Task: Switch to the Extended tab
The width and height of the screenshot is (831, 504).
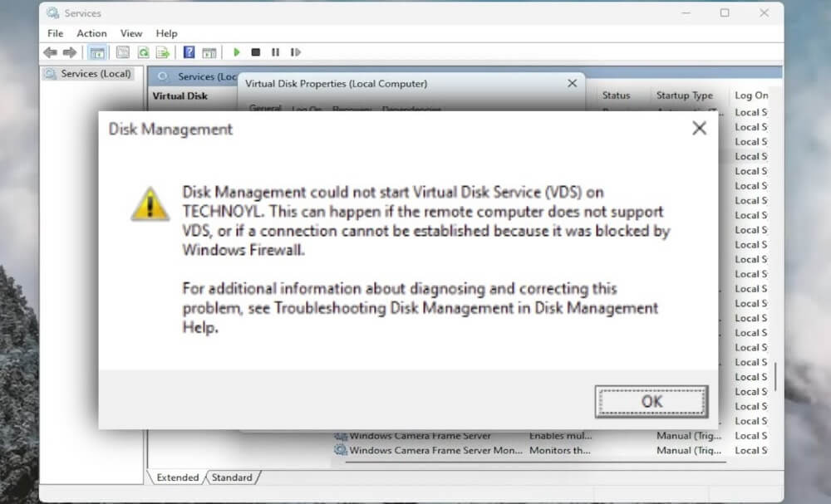Action: click(x=175, y=477)
